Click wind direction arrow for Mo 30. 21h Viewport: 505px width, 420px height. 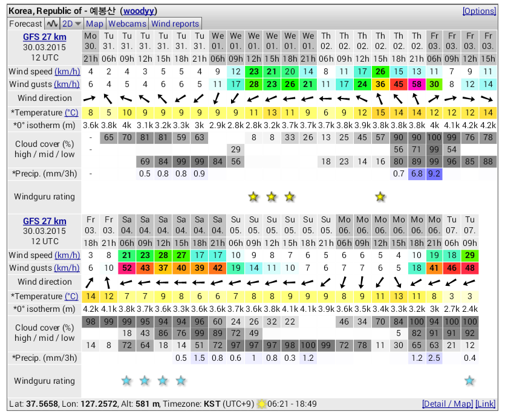90,99
